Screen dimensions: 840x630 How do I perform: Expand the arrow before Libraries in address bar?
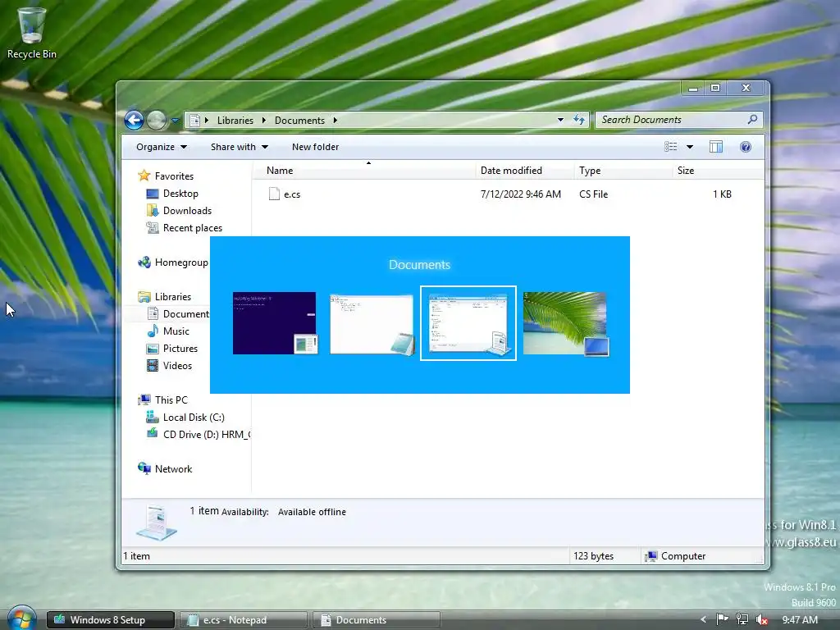207,121
